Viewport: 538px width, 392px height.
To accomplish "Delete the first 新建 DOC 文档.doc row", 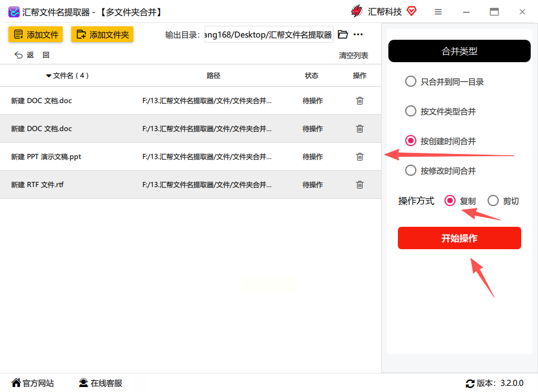I will 360,100.
